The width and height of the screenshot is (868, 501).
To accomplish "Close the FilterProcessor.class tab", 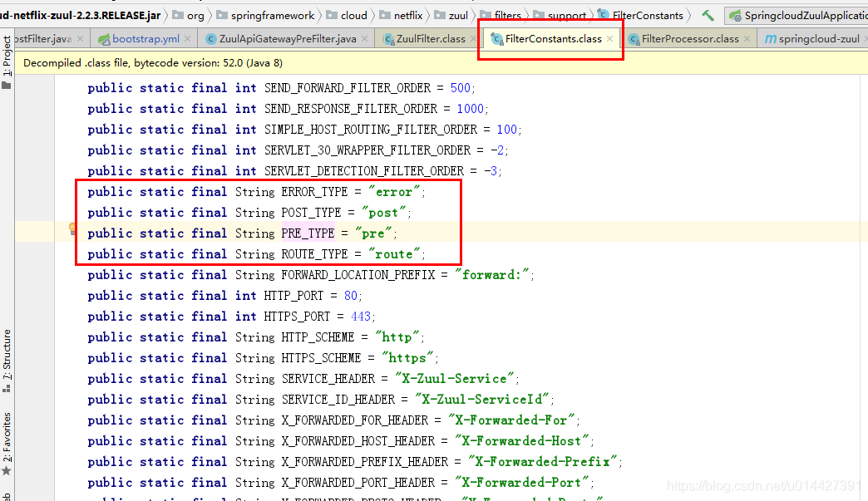I will pyautogui.click(x=747, y=39).
